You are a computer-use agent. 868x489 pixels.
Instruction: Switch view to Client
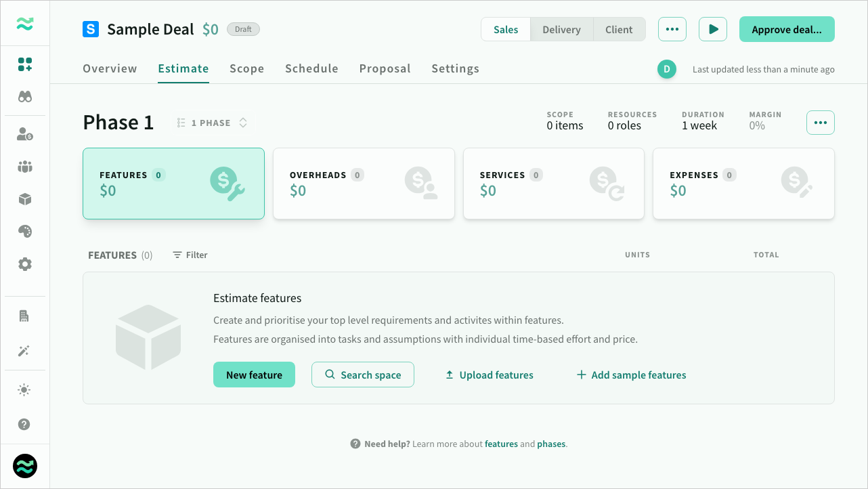(x=619, y=30)
